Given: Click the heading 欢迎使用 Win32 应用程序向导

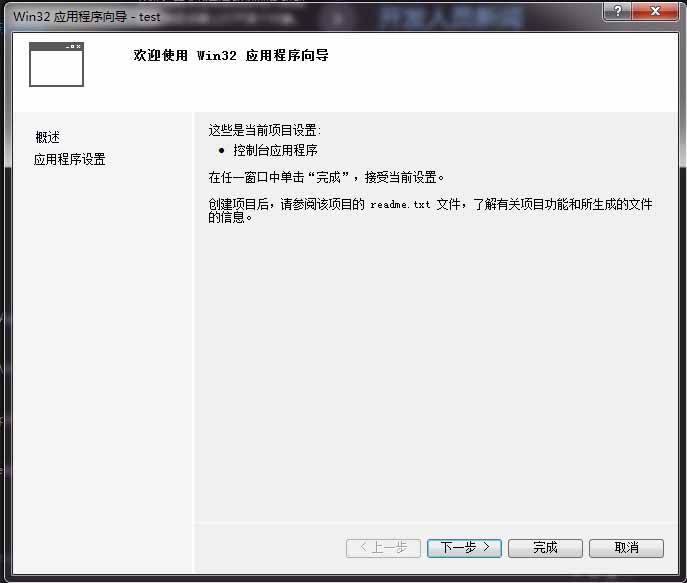Looking at the screenshot, I should click(x=231, y=55).
